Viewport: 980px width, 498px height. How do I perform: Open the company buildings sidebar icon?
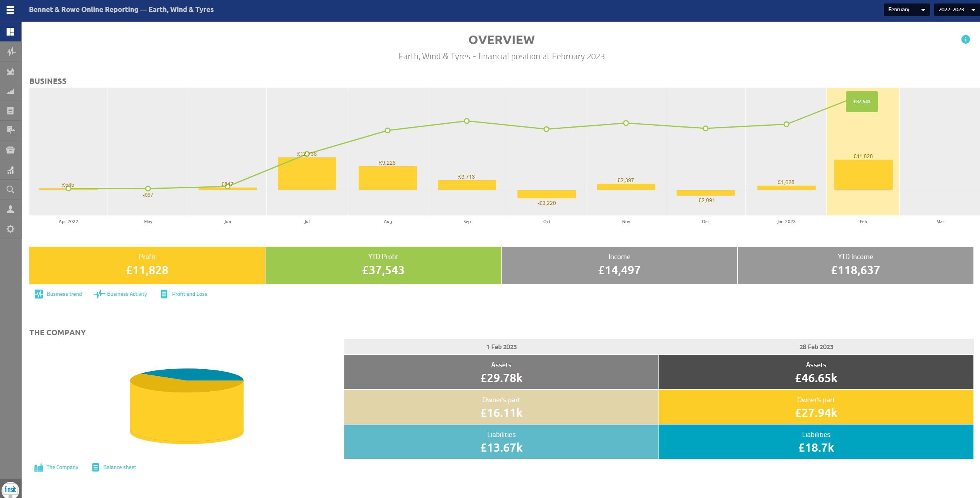coord(10,72)
